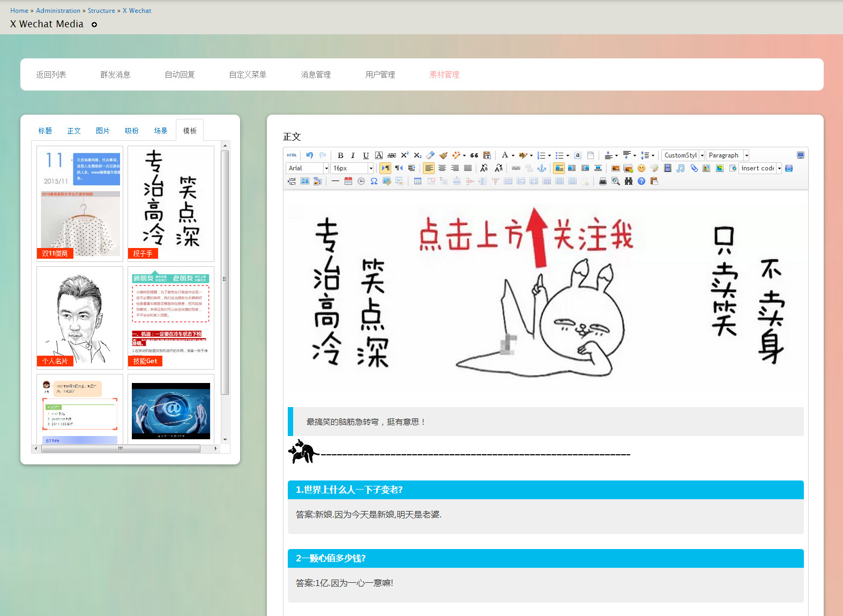Switch to the 图片 tab

pos(102,131)
